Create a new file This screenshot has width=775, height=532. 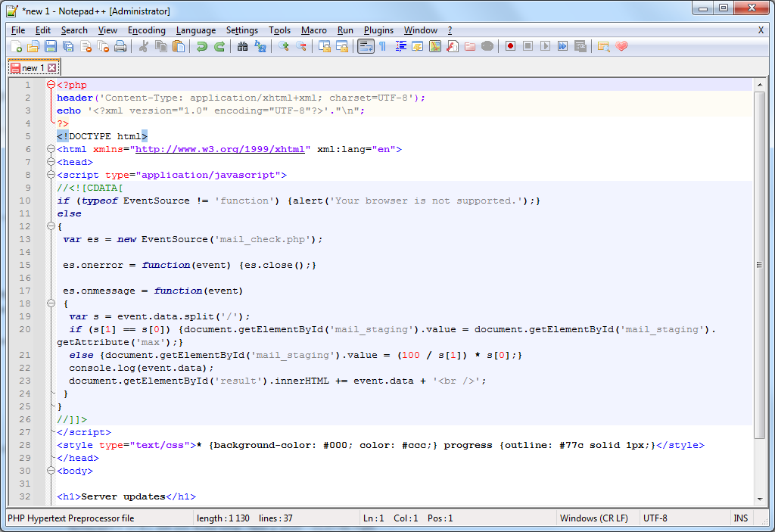point(17,46)
